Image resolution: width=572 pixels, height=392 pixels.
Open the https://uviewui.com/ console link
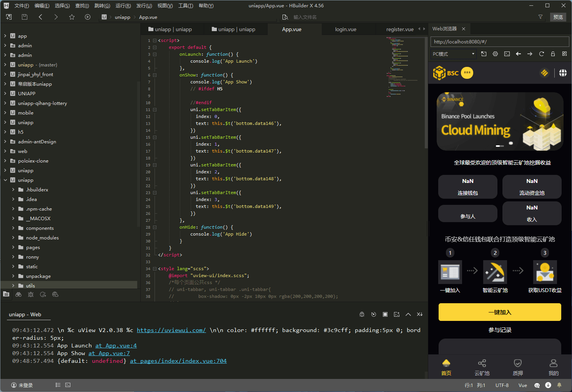(x=171, y=330)
